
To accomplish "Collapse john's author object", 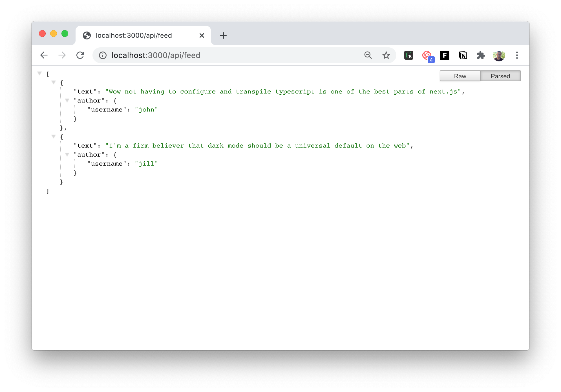I will click(67, 101).
